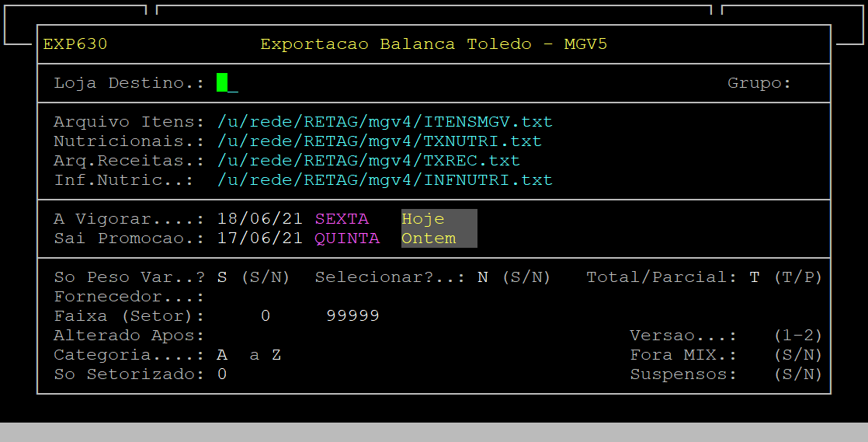Click the So Peso Var value S
The width and height of the screenshot is (868, 442).
click(x=222, y=277)
